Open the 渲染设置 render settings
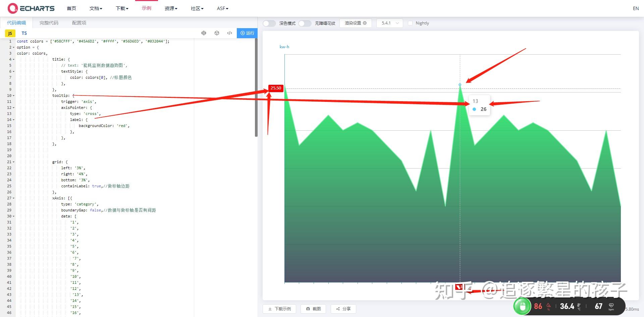This screenshot has width=644, height=317. click(356, 23)
